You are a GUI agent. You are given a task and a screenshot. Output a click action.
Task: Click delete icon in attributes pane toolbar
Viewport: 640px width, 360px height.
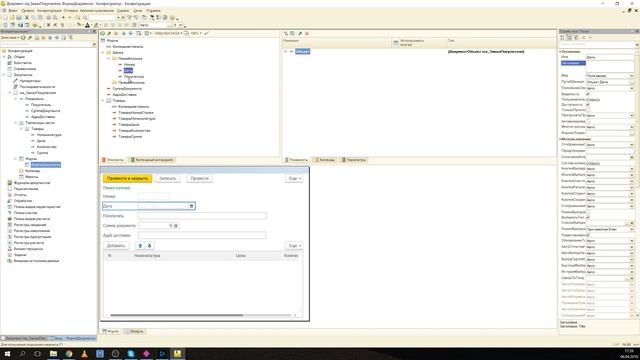[x=307, y=33]
